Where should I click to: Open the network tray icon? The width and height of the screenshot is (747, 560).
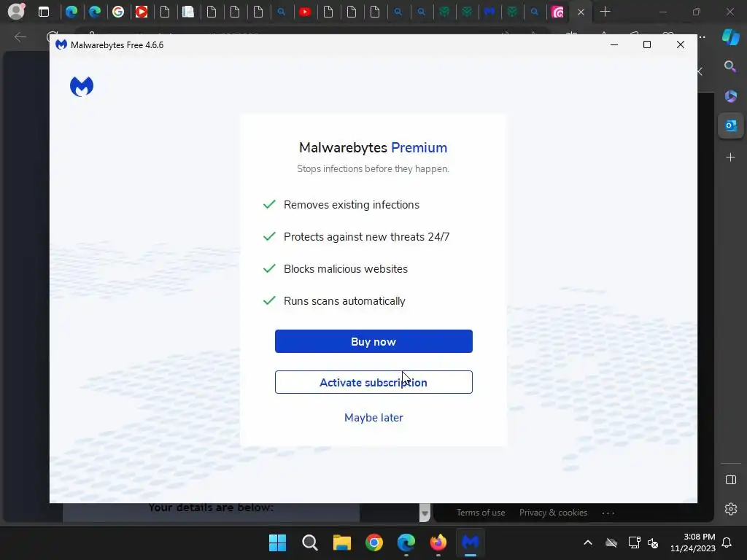pos(634,542)
